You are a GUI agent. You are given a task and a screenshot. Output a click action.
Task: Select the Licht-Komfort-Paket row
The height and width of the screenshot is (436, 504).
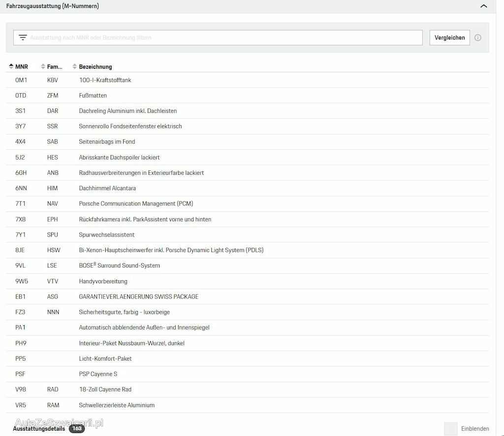coord(105,359)
